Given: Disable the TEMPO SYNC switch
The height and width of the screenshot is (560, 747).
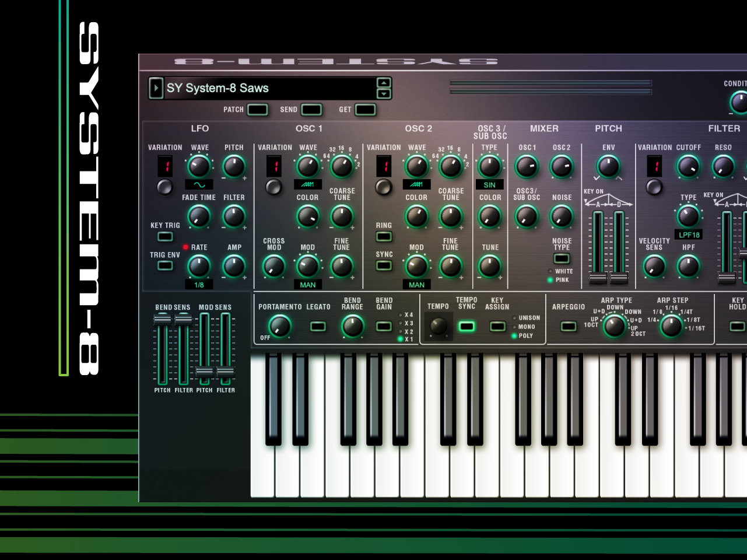Looking at the screenshot, I should (x=467, y=326).
